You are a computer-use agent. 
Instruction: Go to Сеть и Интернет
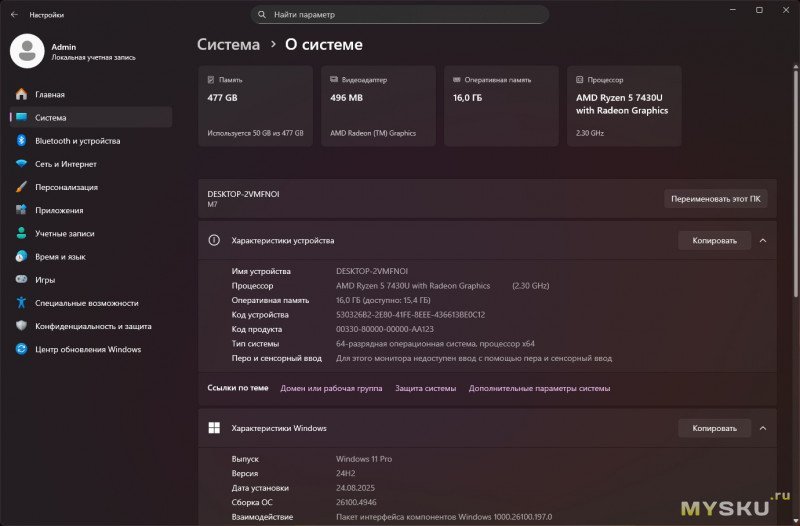click(91, 164)
